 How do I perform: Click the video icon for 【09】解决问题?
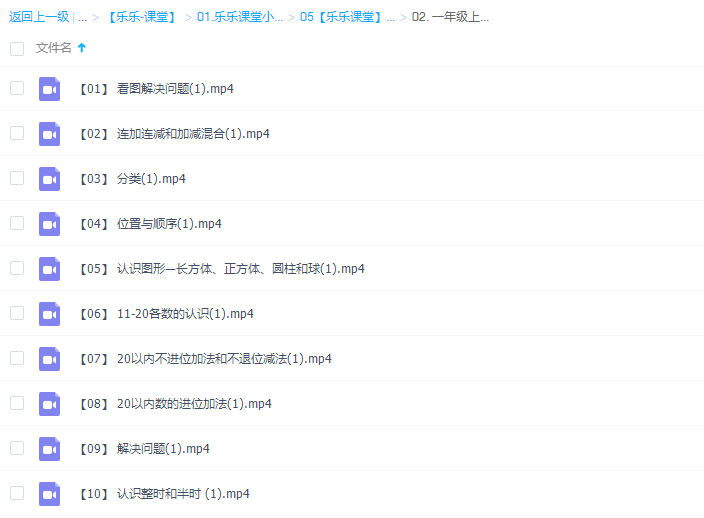[49, 449]
